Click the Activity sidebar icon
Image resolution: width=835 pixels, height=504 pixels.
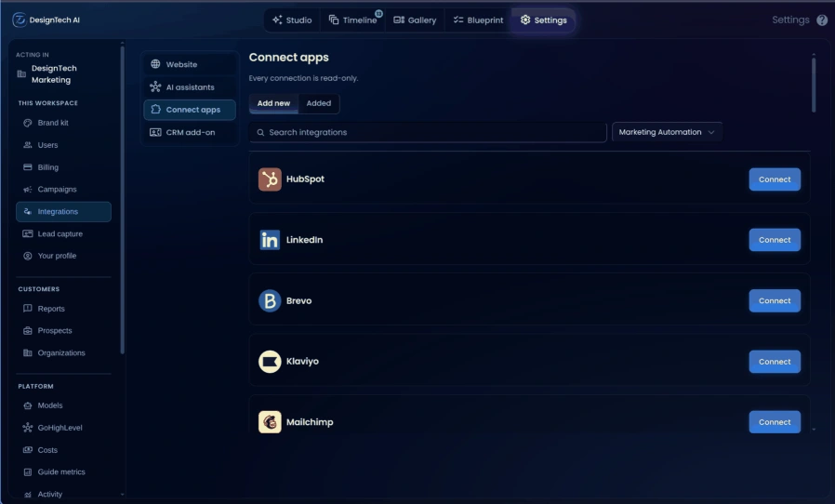pyautogui.click(x=28, y=495)
